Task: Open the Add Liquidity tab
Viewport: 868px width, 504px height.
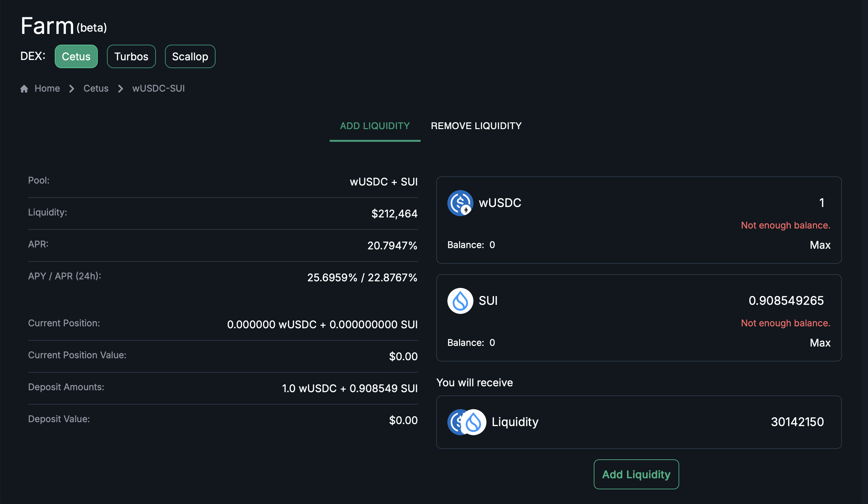Action: [x=375, y=126]
